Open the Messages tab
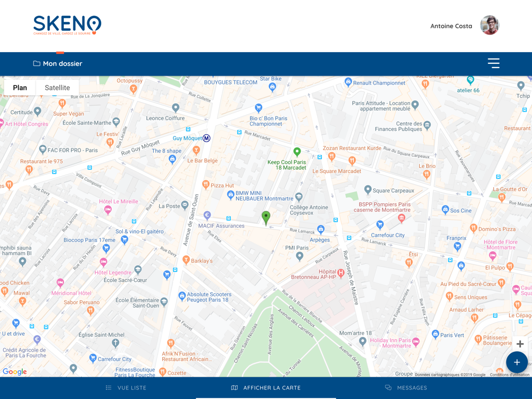Viewport: 532px width, 399px height. coord(406,388)
